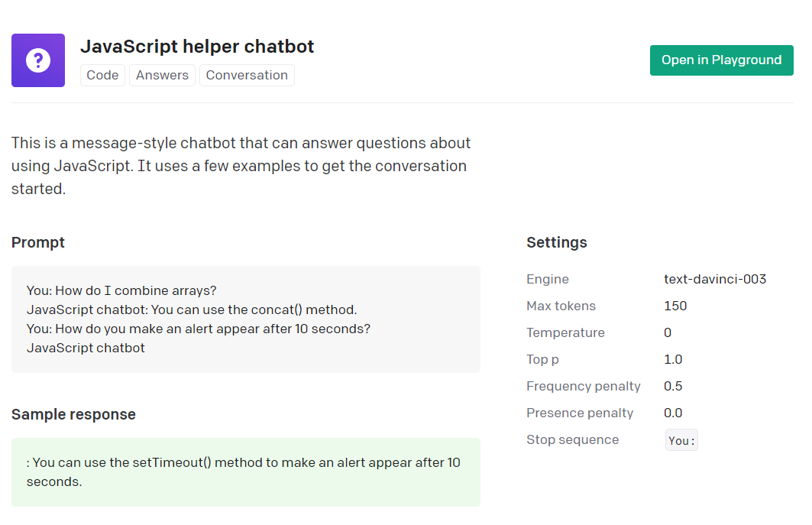This screenshot has width=812, height=525.
Task: Click the Frequency penalty value 0.5
Action: [x=673, y=386]
